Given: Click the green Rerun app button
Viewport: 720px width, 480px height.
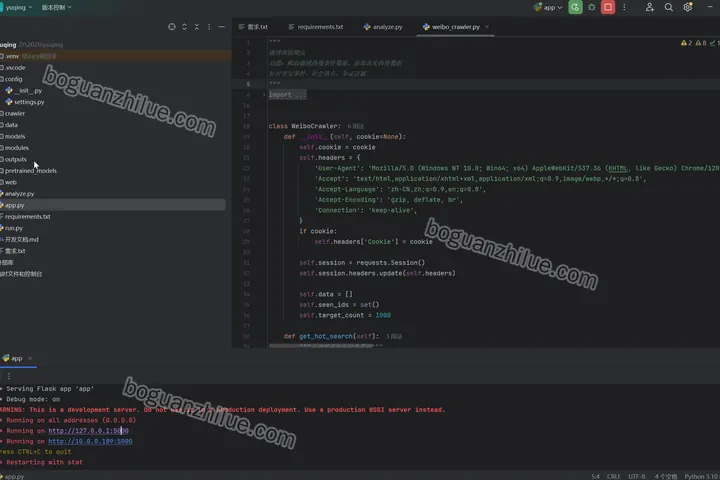Looking at the screenshot, I should point(575,7).
